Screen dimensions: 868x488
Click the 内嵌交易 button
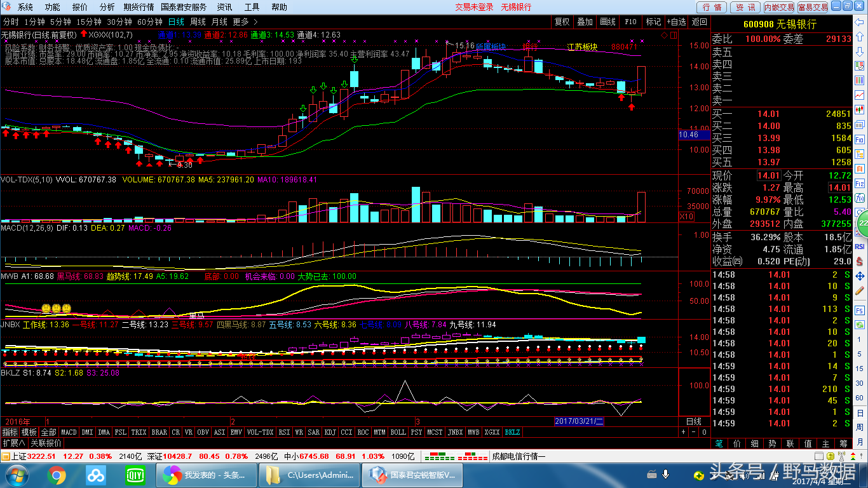pyautogui.click(x=778, y=7)
